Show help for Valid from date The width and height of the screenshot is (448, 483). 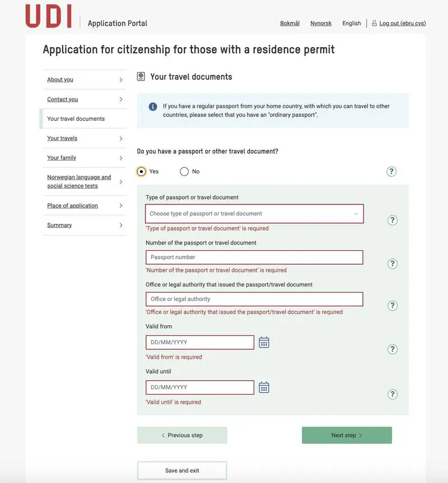tap(393, 349)
